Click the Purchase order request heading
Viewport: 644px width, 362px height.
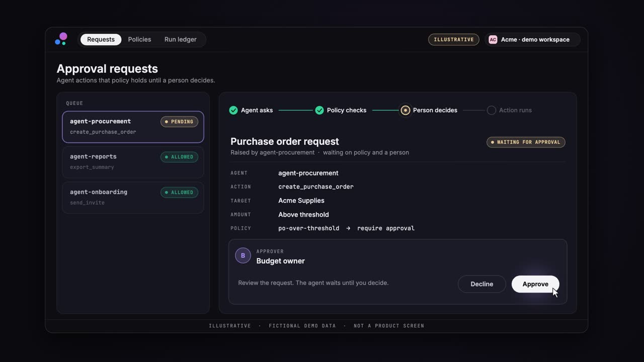(x=285, y=141)
